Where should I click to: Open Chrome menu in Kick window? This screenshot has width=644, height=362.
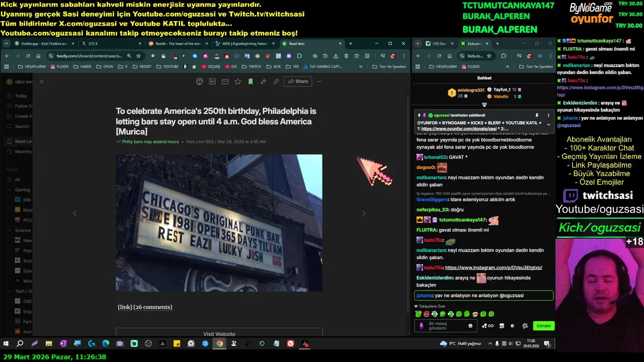click(x=551, y=56)
